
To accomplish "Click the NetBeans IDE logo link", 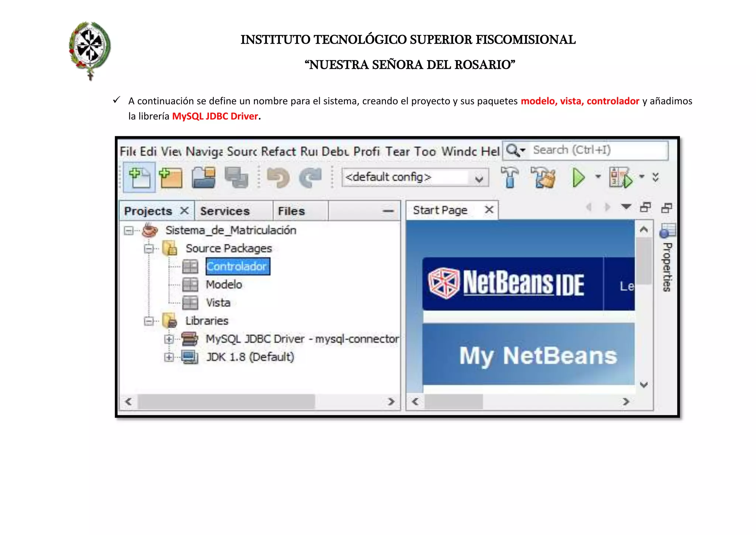I will click(506, 283).
